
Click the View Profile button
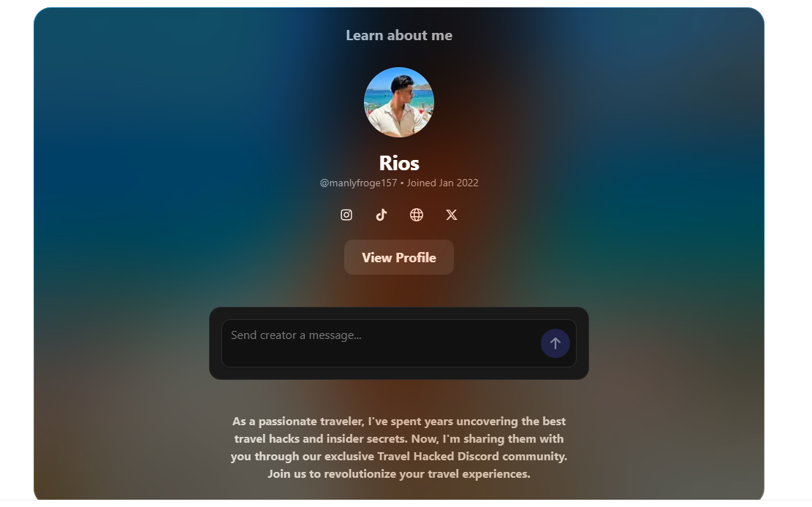pyautogui.click(x=399, y=257)
